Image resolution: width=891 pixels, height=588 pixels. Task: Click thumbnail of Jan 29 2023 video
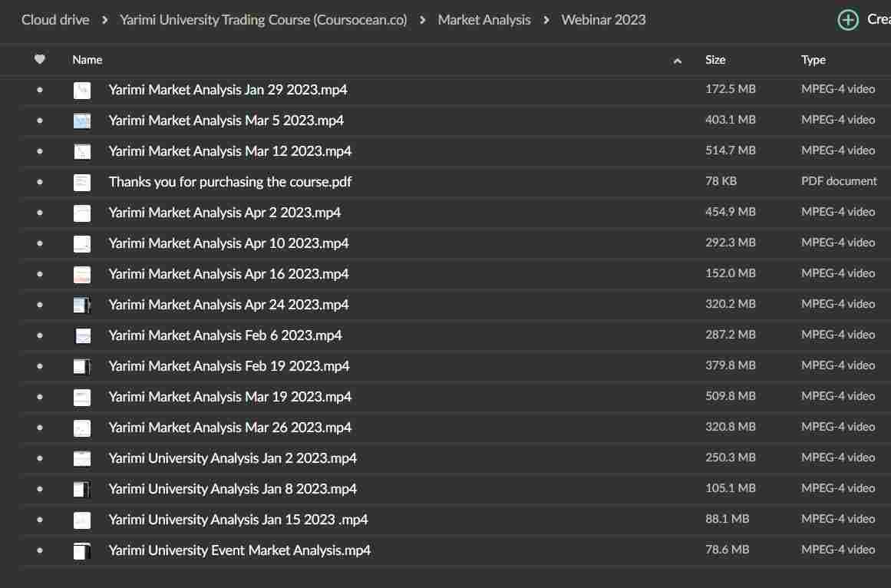(82, 90)
